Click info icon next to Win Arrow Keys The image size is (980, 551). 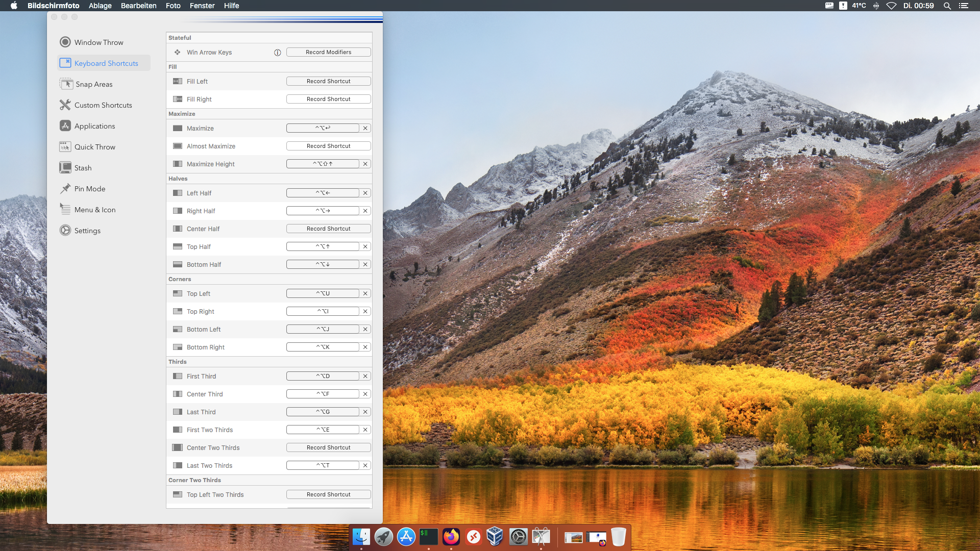coord(278,53)
